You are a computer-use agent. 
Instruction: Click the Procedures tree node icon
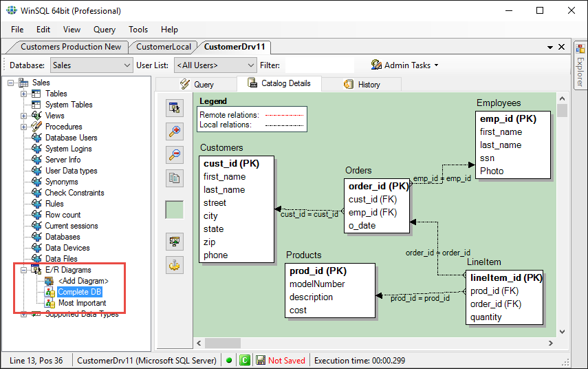36,127
